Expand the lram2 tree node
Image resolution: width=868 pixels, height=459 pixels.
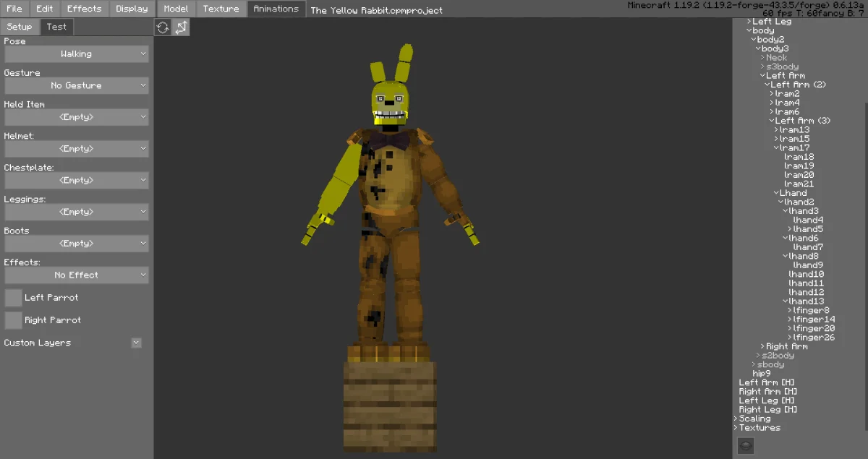pyautogui.click(x=772, y=94)
